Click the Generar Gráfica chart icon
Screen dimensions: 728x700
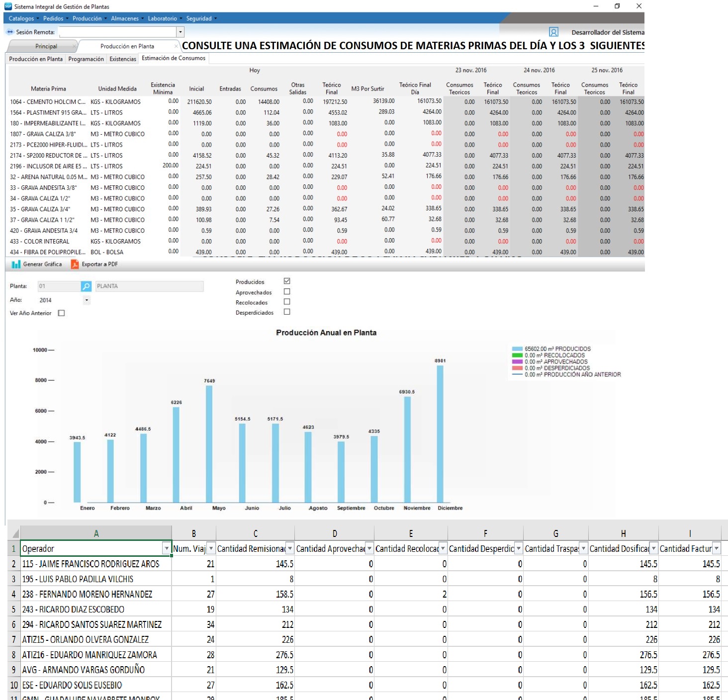click(16, 264)
